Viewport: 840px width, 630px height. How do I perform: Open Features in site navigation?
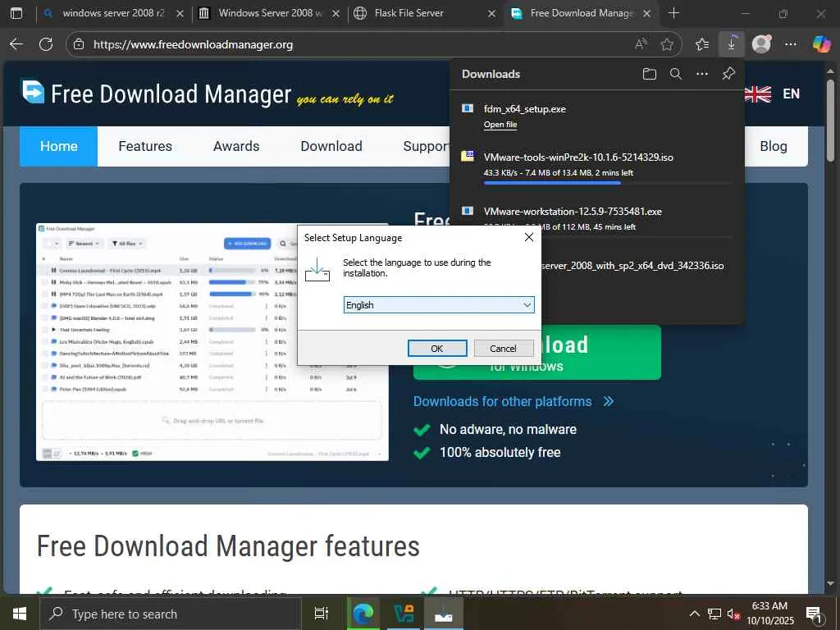pos(145,146)
